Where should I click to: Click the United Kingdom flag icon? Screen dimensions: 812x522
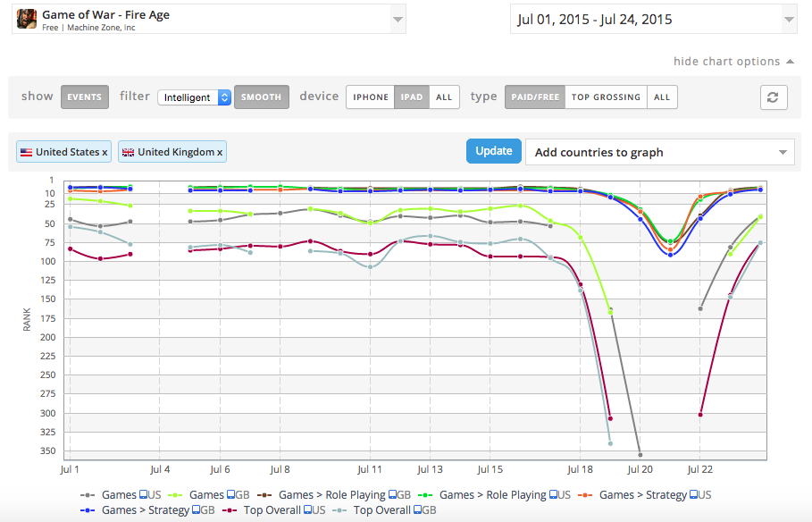coord(128,153)
